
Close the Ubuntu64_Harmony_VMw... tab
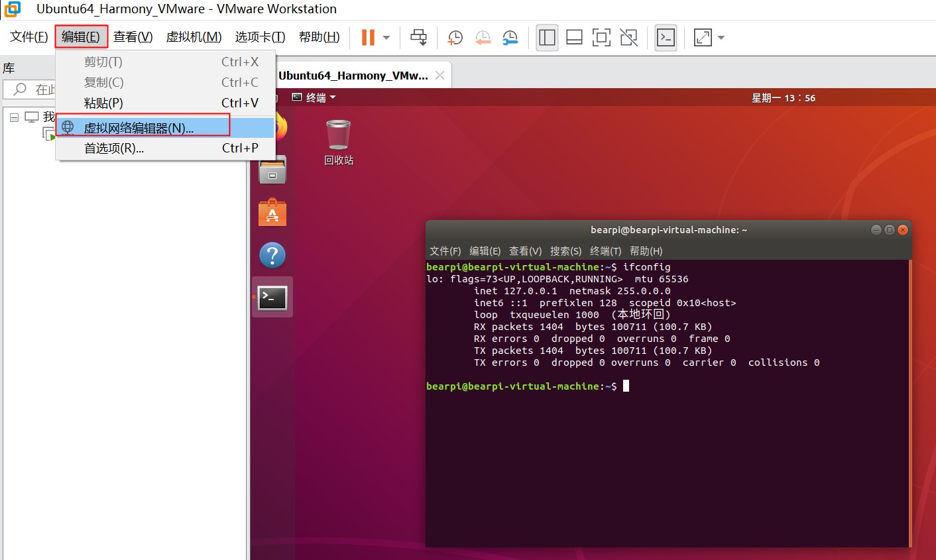439,76
